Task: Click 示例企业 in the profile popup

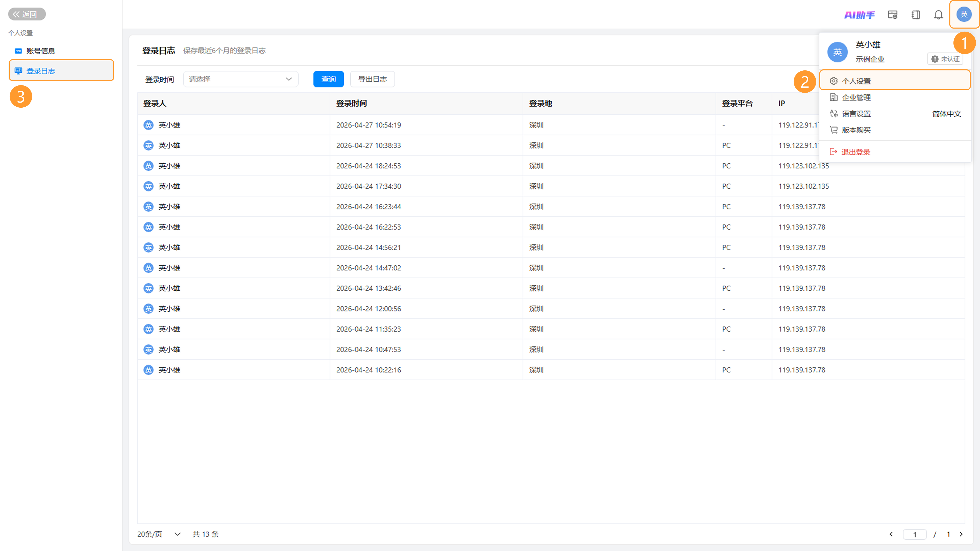Action: tap(870, 59)
